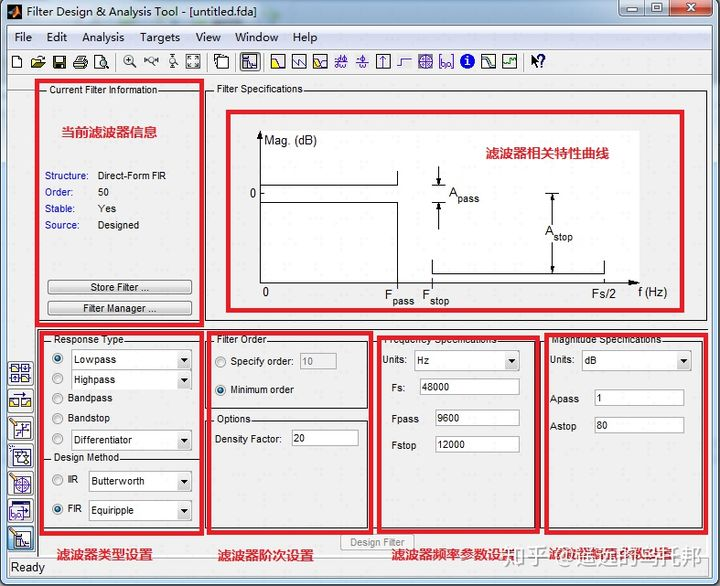Open the Window menu
The width and height of the screenshot is (720, 586).
[256, 37]
